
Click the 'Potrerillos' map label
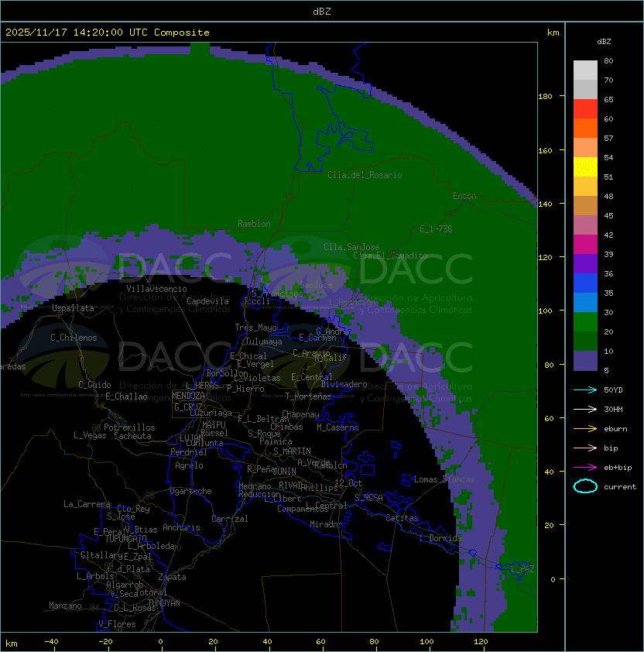pyautogui.click(x=129, y=427)
